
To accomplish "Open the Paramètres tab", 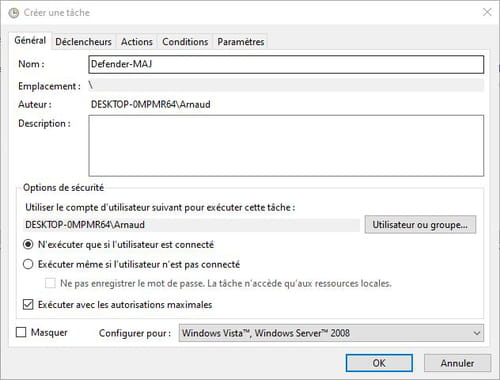I will click(241, 42).
